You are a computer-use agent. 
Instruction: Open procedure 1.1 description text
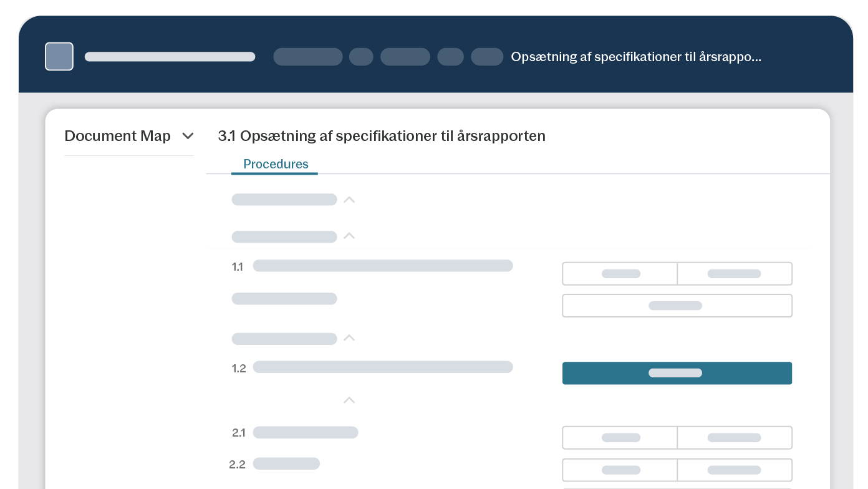pyautogui.click(x=382, y=266)
